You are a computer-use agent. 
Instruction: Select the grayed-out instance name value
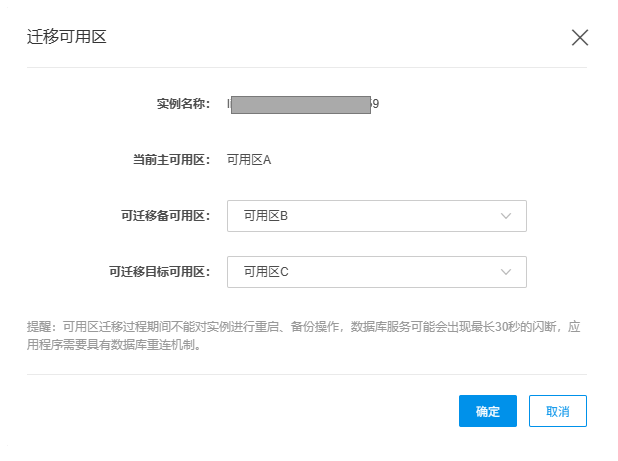300,104
